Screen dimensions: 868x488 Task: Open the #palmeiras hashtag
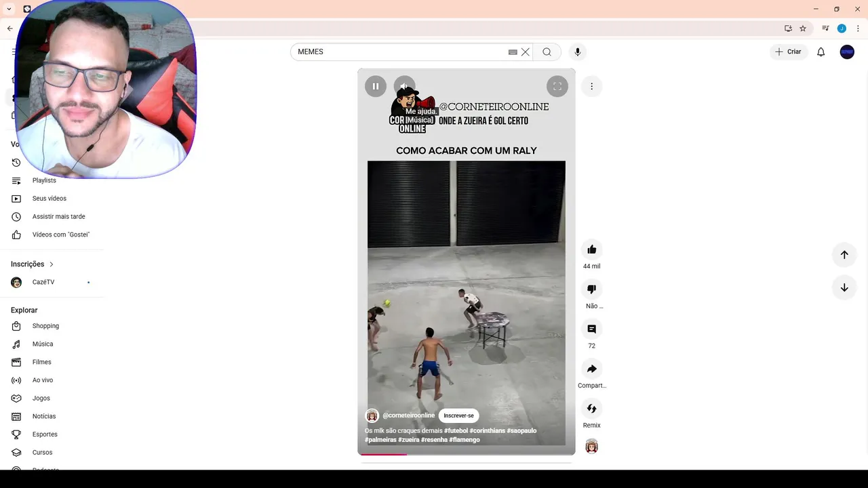380,440
